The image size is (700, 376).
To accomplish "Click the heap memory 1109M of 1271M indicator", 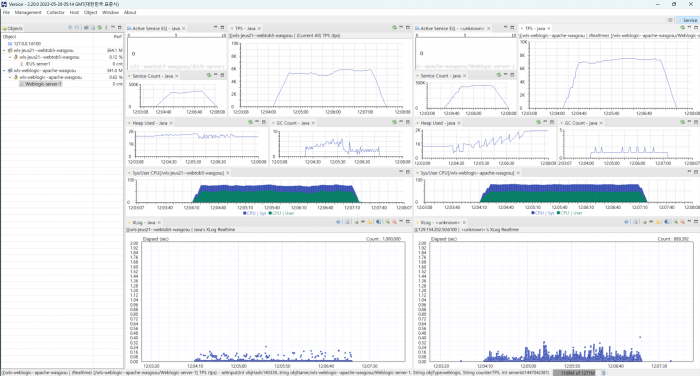I will click(576, 373).
